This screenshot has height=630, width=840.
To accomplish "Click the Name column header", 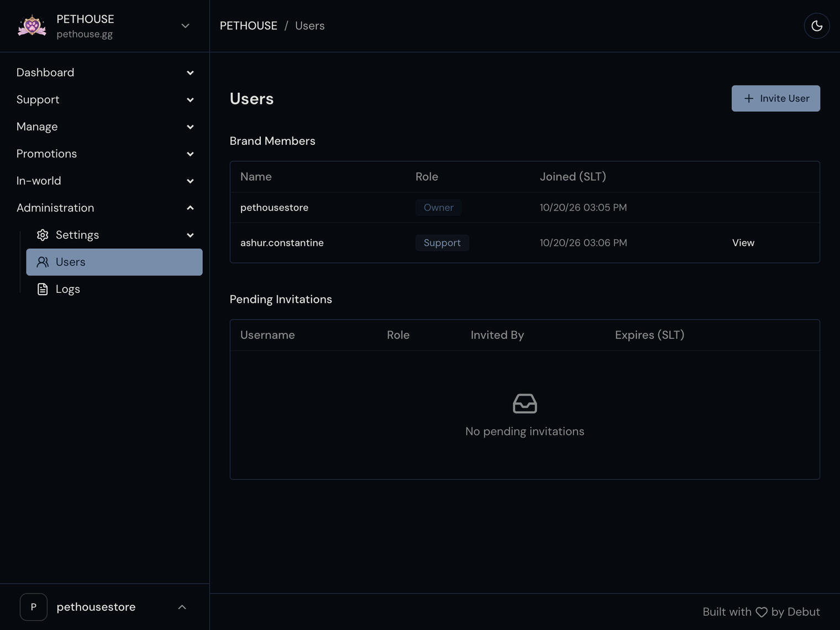I will (256, 177).
